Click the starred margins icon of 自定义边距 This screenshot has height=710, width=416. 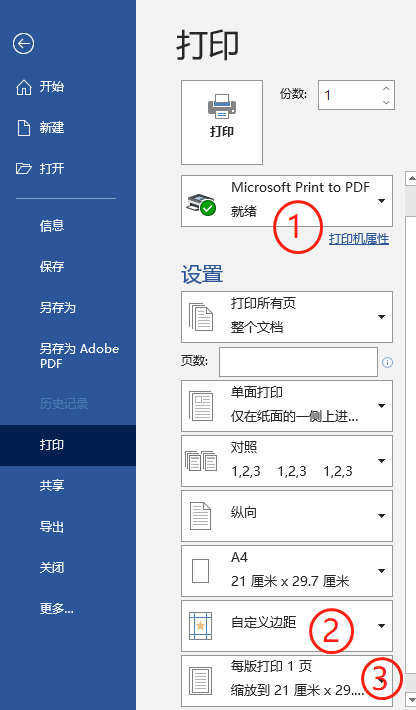[201, 626]
